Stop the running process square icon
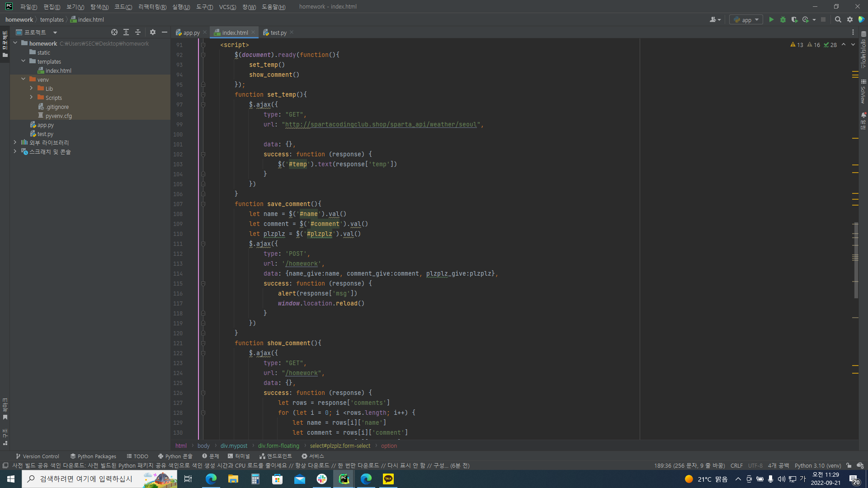The image size is (868, 488). click(823, 19)
